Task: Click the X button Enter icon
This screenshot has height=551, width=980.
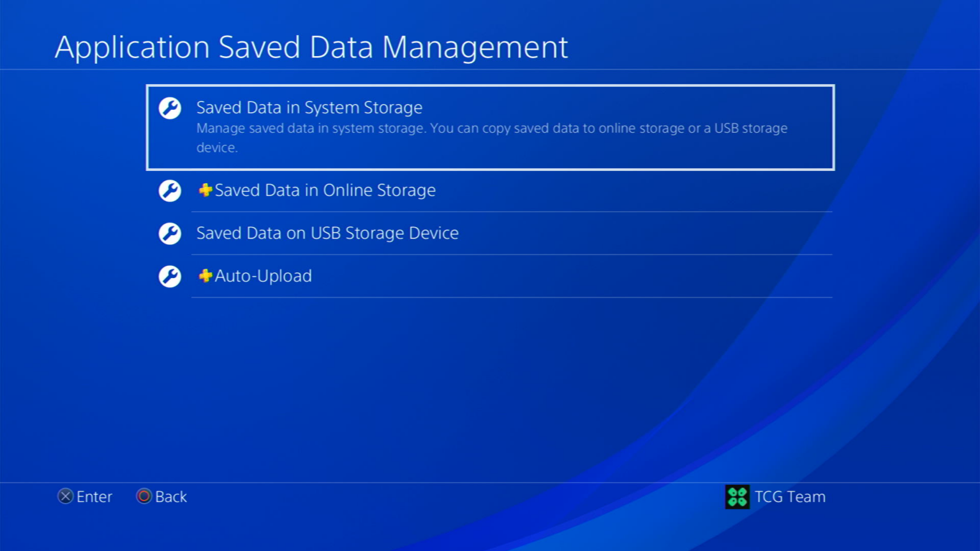Action: (x=64, y=496)
